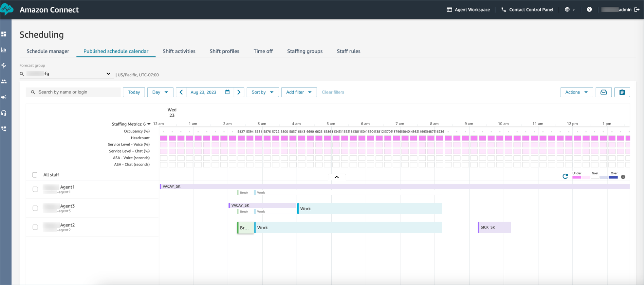This screenshot has height=285, width=644.
Task: Select the All staff checkbox
Action: coord(35,175)
